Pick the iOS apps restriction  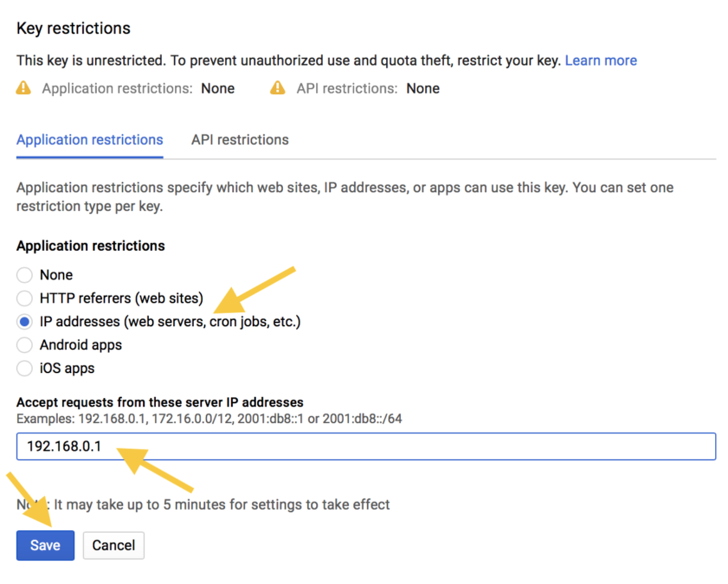(24, 368)
